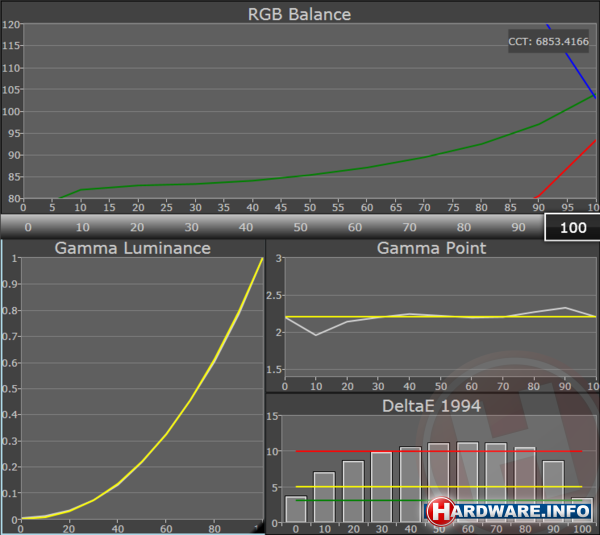This screenshot has width=600, height=535.
Task: Select the 40 grayscale level step
Action: pos(245,227)
